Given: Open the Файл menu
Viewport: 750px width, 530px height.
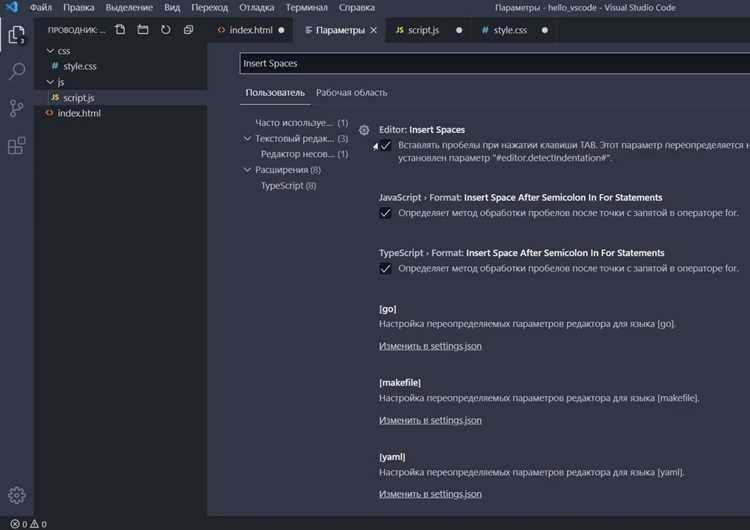Looking at the screenshot, I should pyautogui.click(x=41, y=7).
